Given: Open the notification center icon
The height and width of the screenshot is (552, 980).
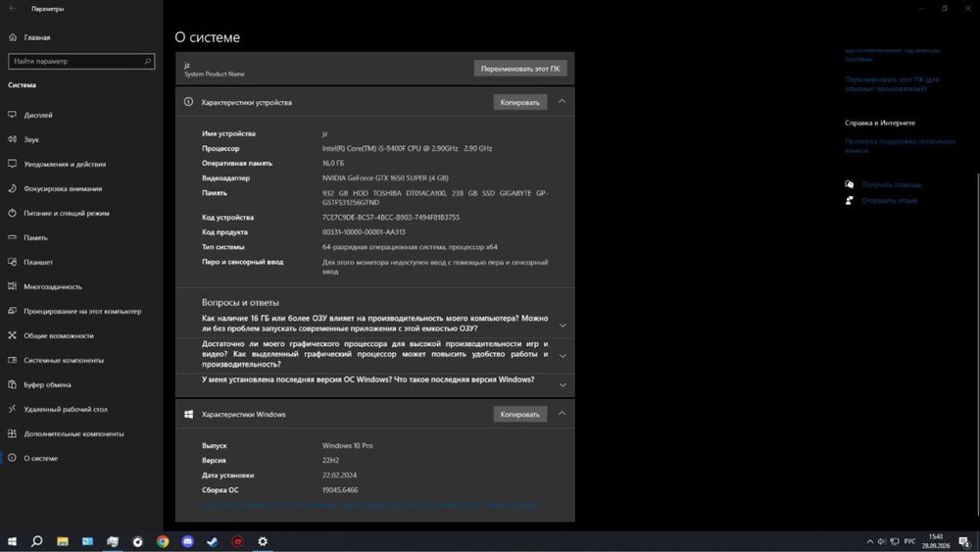Looking at the screenshot, I should [964, 541].
